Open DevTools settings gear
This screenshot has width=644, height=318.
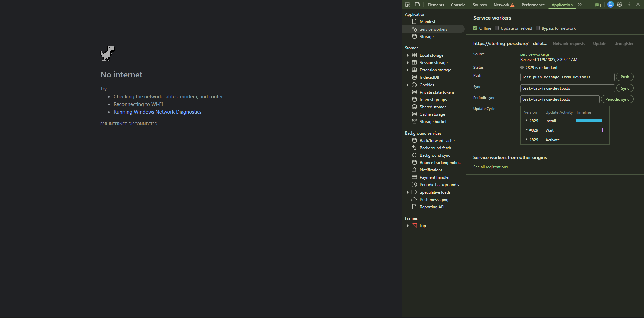pyautogui.click(x=620, y=5)
